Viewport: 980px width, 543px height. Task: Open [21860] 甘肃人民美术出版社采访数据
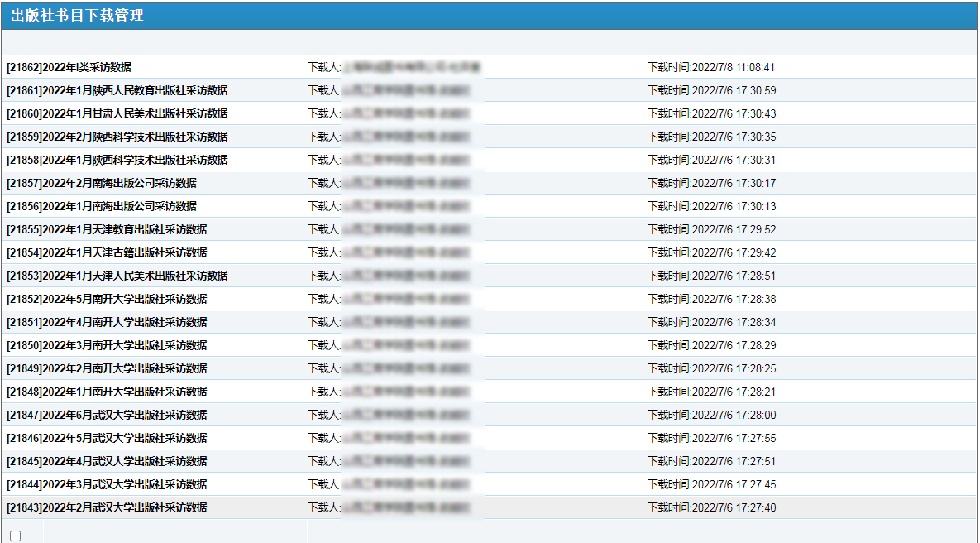click(117, 113)
